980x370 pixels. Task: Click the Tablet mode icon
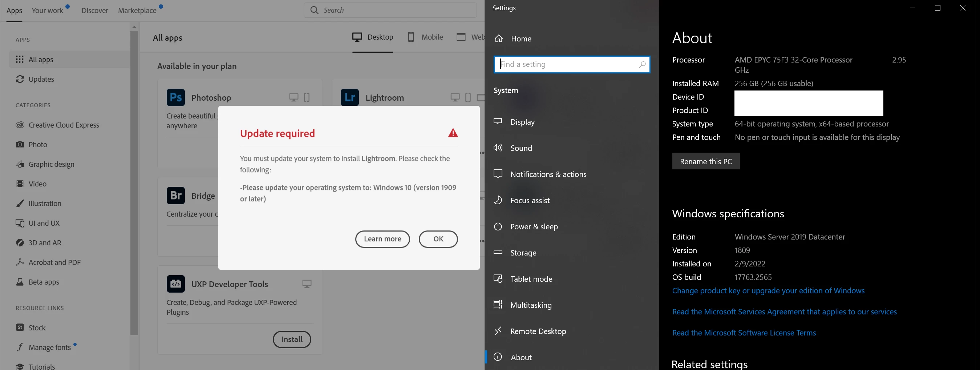click(498, 279)
